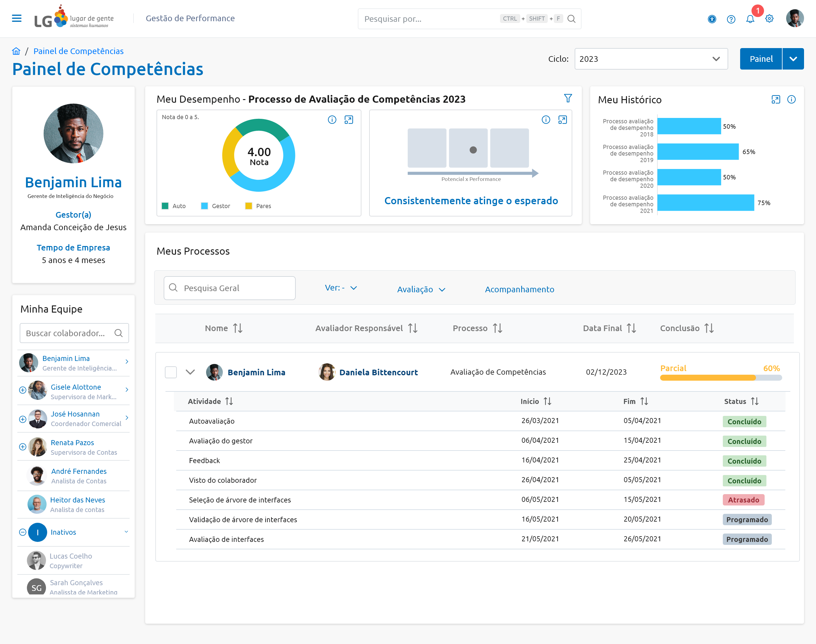Show info for the Nota donut chart
This screenshot has height=644, width=816.
pos(332,119)
